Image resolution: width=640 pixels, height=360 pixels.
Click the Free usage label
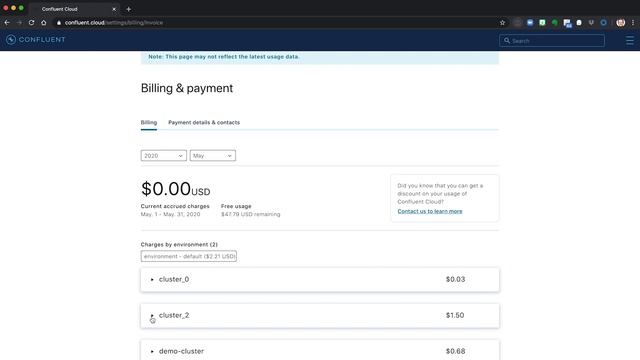point(236,206)
